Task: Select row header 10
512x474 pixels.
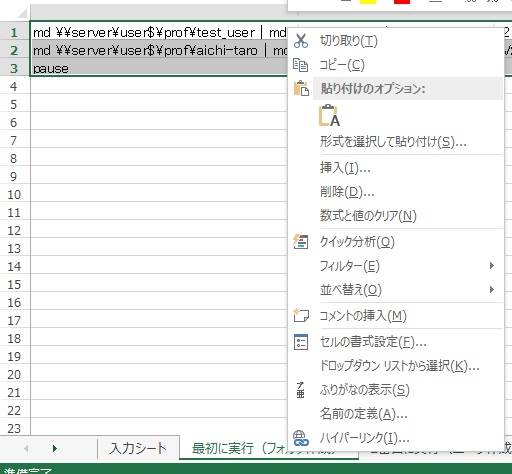Action: (x=14, y=194)
